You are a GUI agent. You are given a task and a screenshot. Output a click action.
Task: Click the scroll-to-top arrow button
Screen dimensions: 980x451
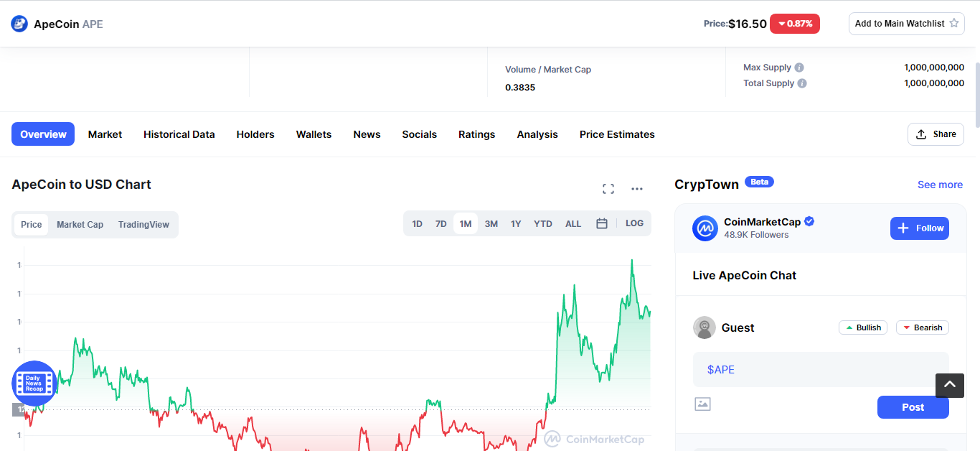click(950, 385)
